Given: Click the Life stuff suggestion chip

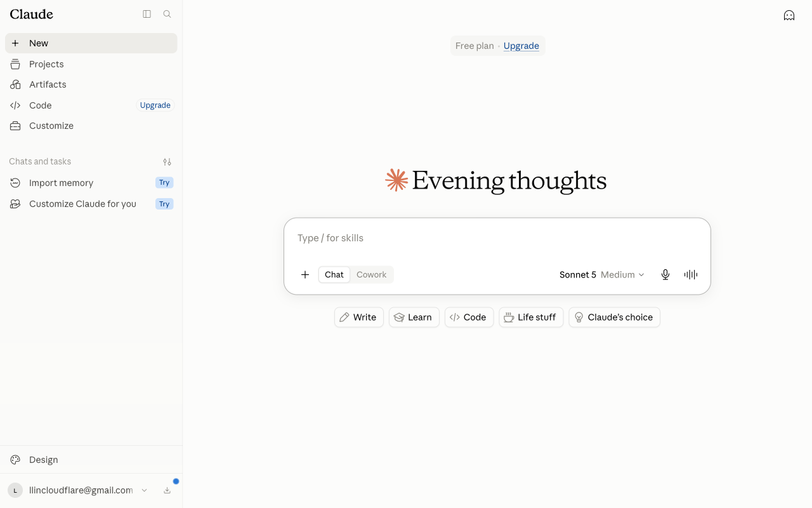Looking at the screenshot, I should 532,317.
